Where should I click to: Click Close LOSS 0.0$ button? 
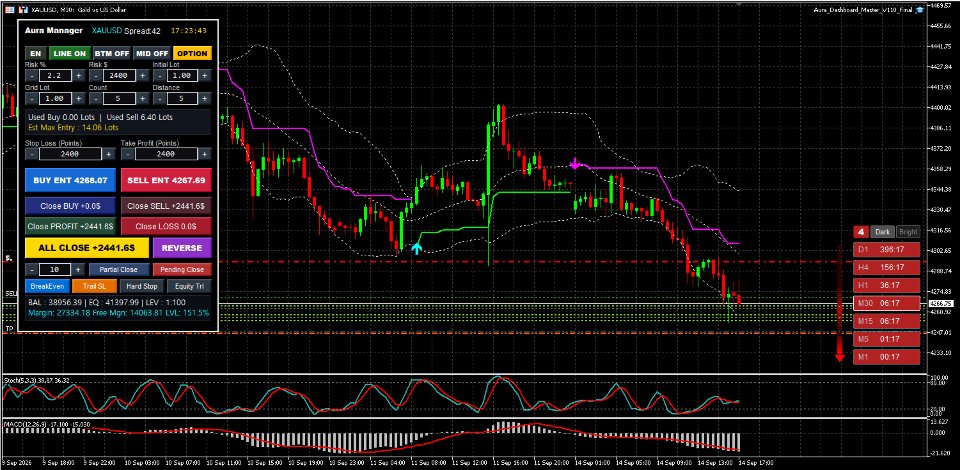coord(166,226)
